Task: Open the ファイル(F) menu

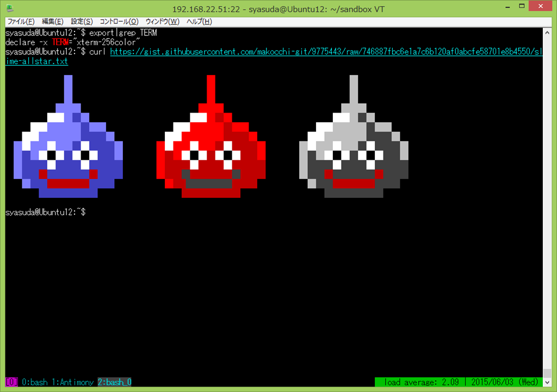Action: click(x=21, y=22)
